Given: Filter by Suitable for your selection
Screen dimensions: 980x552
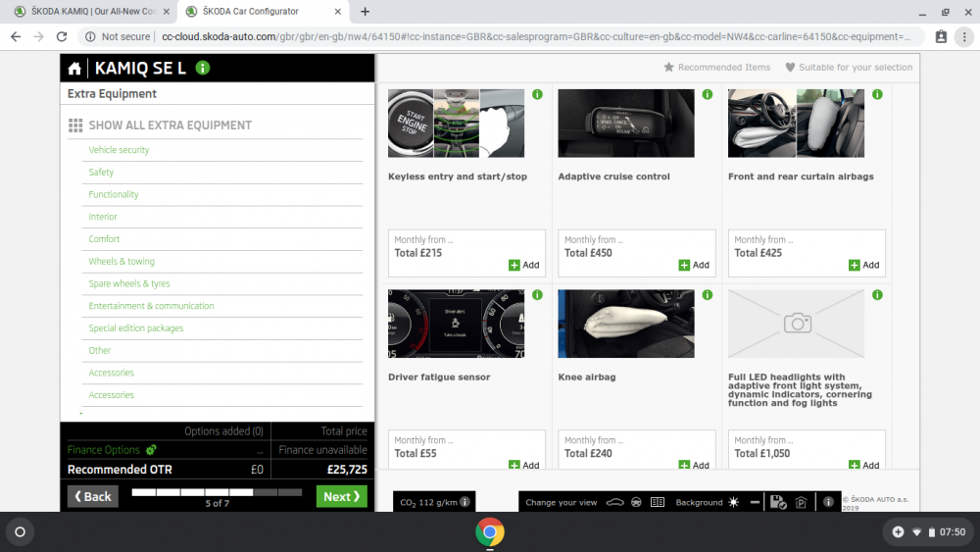Looking at the screenshot, I should click(849, 68).
